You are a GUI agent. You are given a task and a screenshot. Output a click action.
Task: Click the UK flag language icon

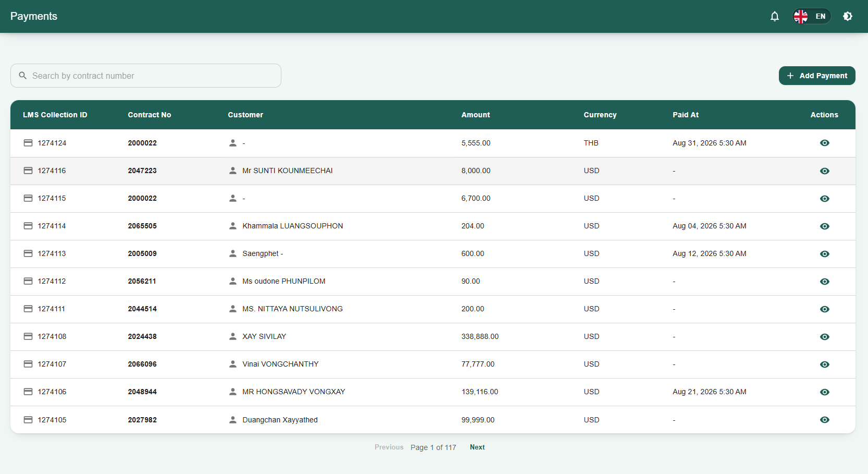[x=801, y=16]
